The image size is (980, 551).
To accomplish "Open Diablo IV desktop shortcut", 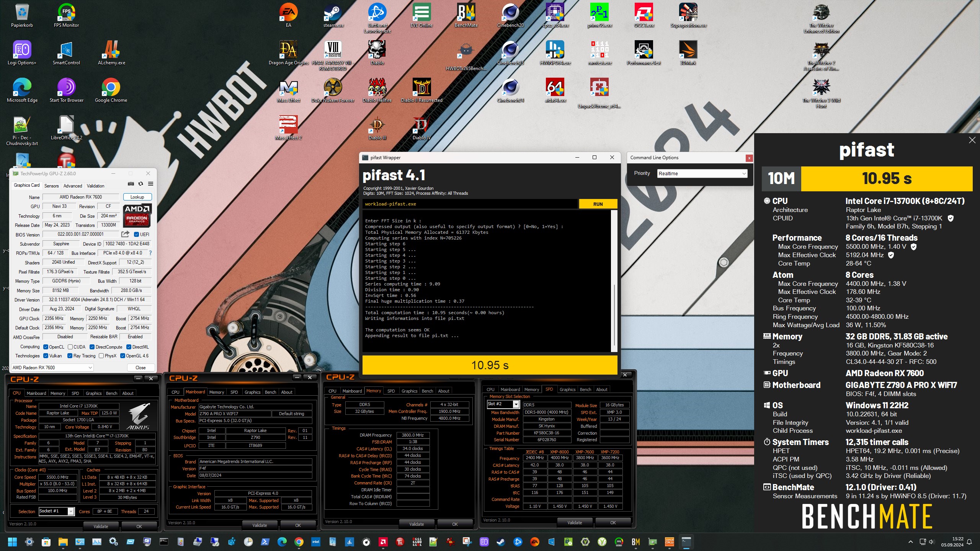I will click(x=421, y=128).
